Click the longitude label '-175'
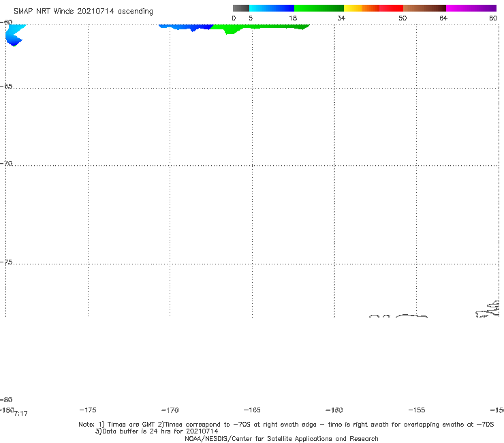 pyautogui.click(x=88, y=410)
